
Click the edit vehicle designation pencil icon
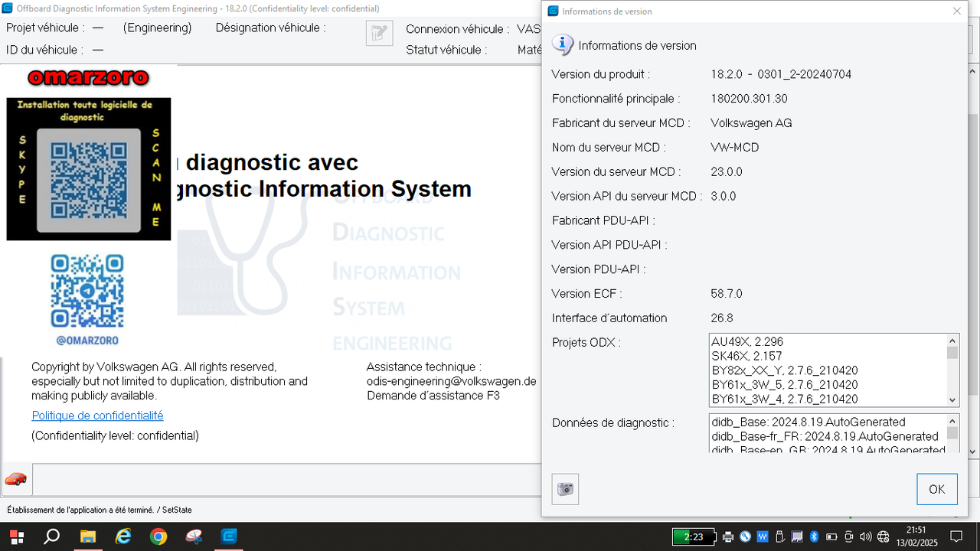[x=379, y=33]
